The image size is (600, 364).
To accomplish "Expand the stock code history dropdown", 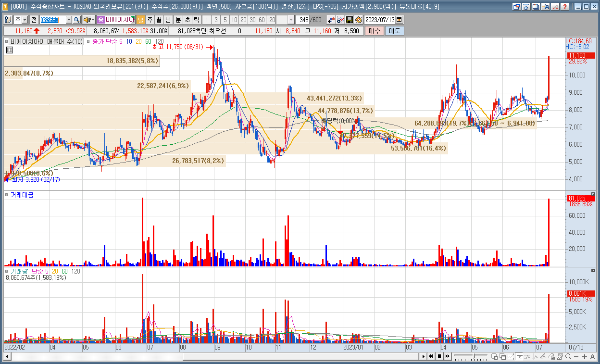I will [69, 20].
